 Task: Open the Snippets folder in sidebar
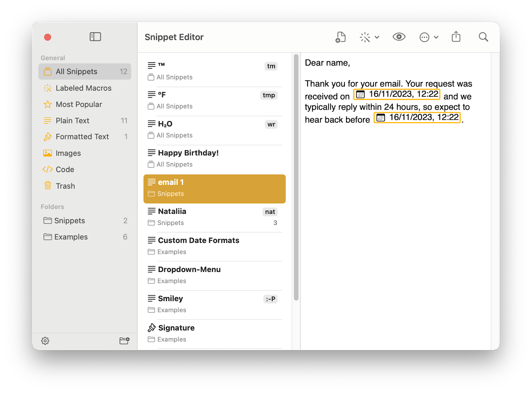point(85,221)
